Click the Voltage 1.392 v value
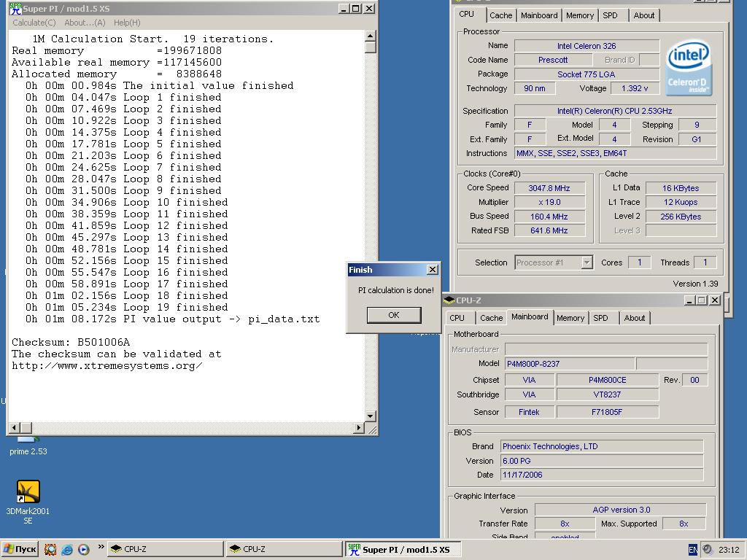Viewport: 747px width, 560px height. (x=635, y=88)
